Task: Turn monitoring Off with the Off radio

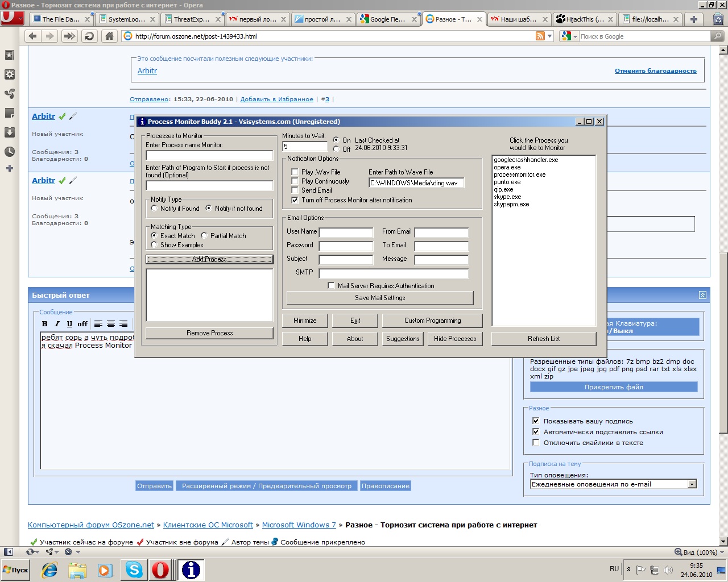Action: 336,149
